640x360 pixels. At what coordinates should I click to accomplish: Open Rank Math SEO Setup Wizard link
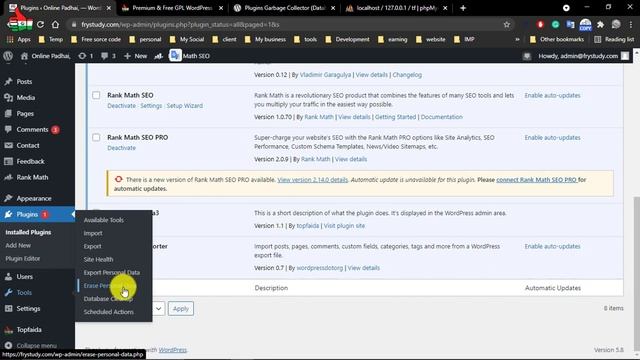tap(184, 106)
